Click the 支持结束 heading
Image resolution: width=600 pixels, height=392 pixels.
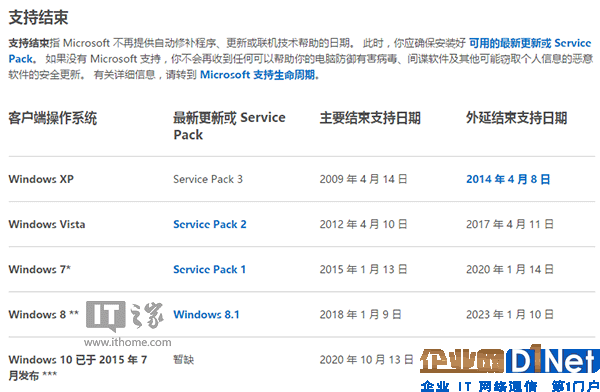pos(38,18)
